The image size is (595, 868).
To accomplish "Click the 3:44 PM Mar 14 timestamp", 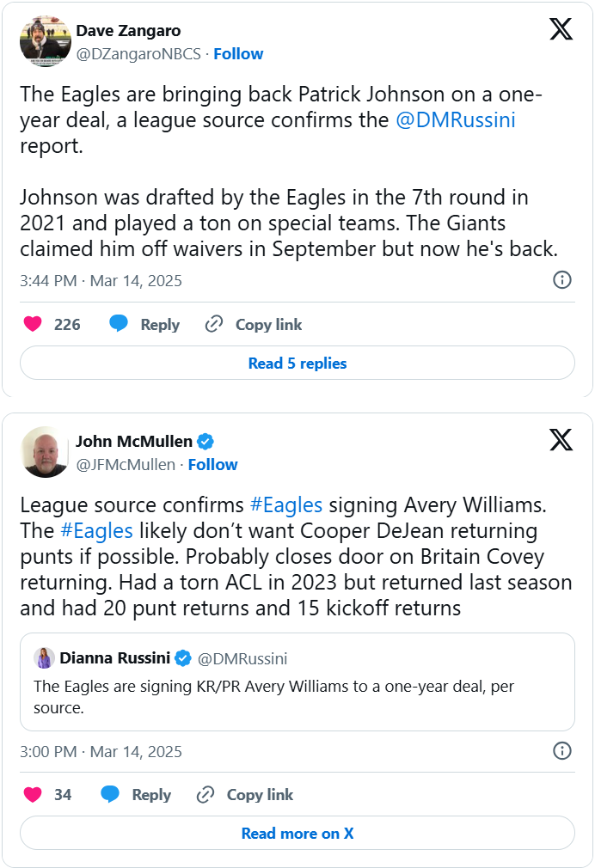I will [x=101, y=280].
